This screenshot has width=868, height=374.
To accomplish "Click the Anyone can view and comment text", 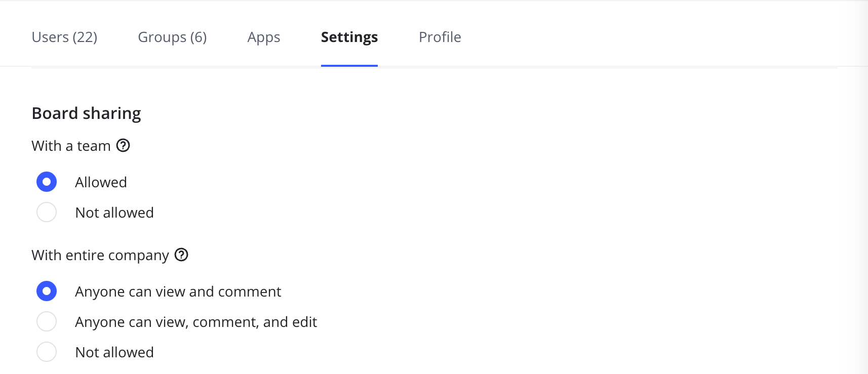I will pos(178,292).
